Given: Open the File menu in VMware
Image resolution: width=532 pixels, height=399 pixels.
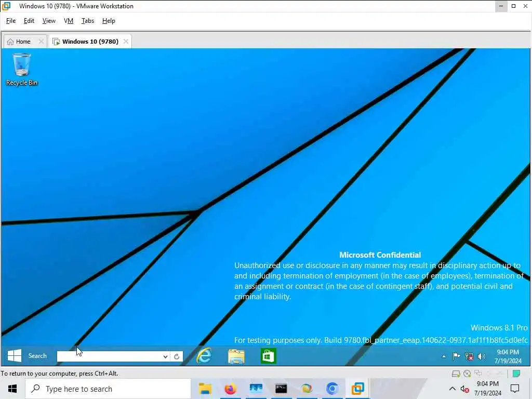Looking at the screenshot, I should click(x=11, y=21).
